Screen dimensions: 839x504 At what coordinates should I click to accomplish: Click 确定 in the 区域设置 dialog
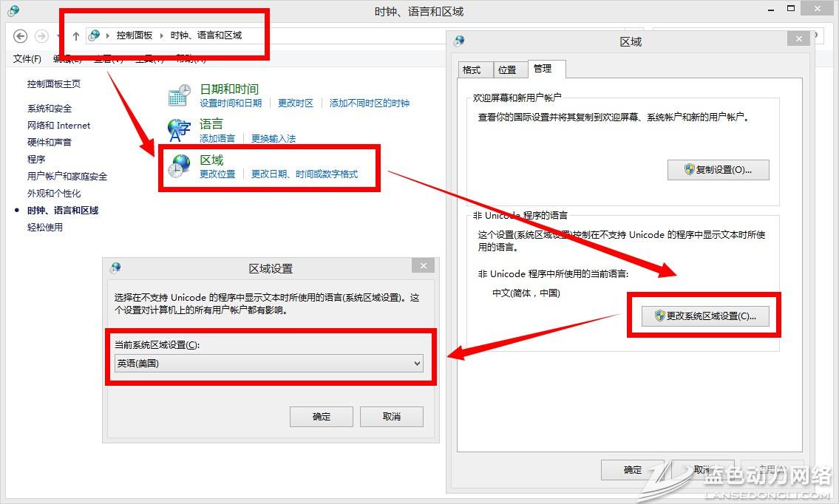322,416
